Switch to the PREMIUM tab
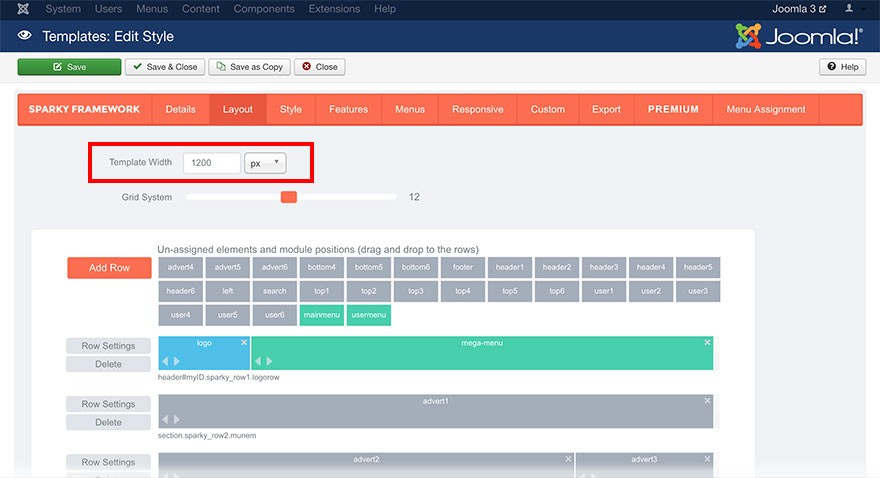This screenshot has height=478, width=880. (x=673, y=109)
